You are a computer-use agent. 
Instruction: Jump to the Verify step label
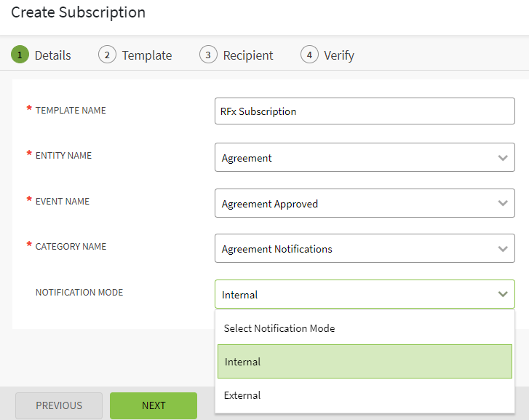pyautogui.click(x=339, y=55)
